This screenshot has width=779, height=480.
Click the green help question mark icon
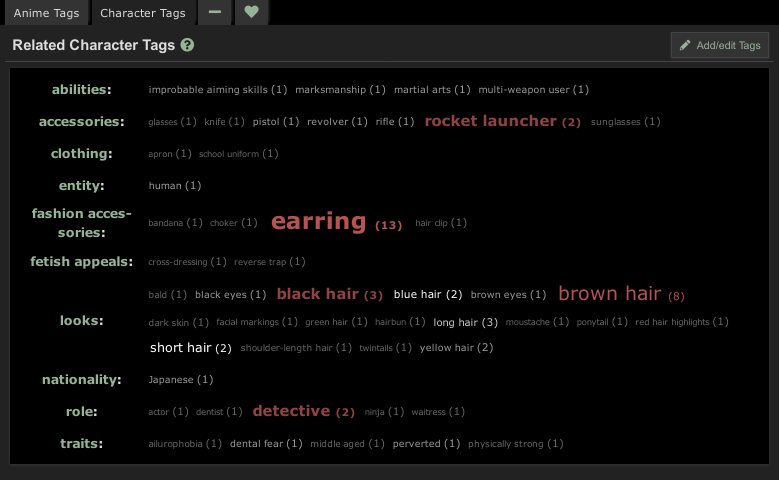point(188,46)
